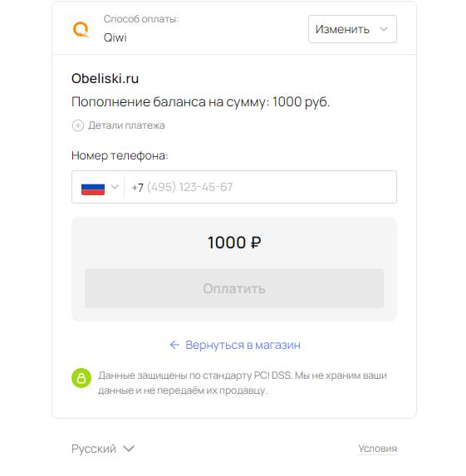Image resolution: width=466 pixels, height=476 pixels.
Task: Click the PCI DSS data protection notice
Action: coord(243,383)
